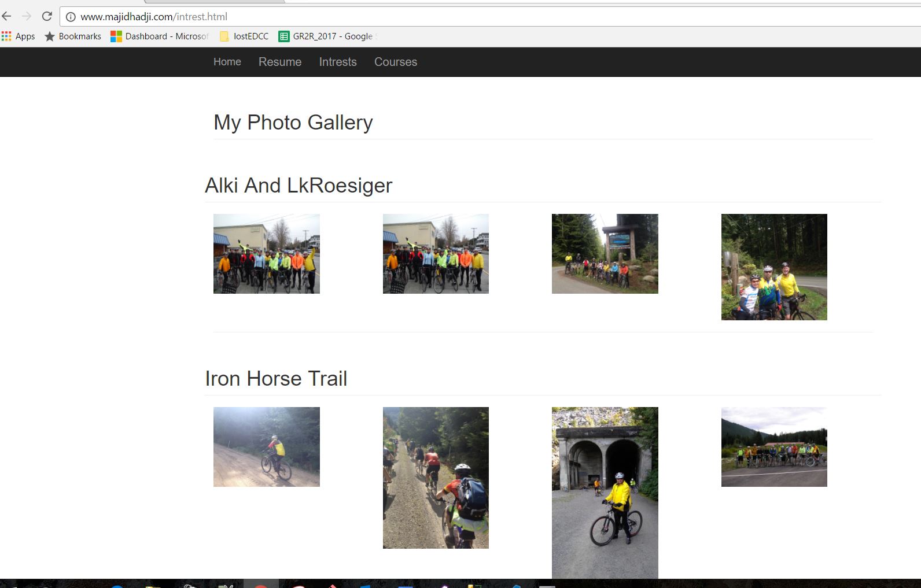The width and height of the screenshot is (921, 588).
Task: View gravel trail riders with backpack photo
Action: pos(436,478)
